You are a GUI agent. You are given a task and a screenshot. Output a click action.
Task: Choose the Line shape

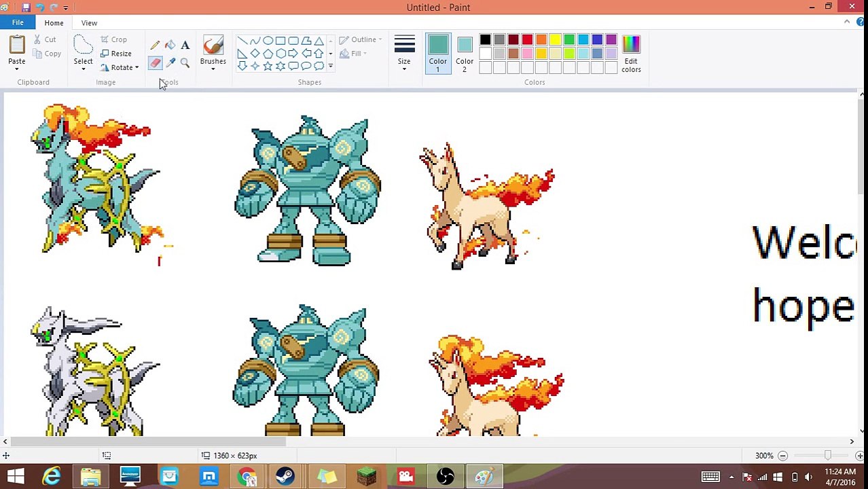click(242, 41)
